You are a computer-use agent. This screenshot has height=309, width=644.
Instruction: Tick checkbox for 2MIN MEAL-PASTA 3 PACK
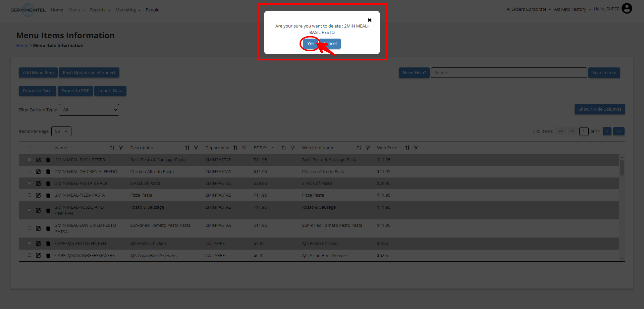point(30,184)
